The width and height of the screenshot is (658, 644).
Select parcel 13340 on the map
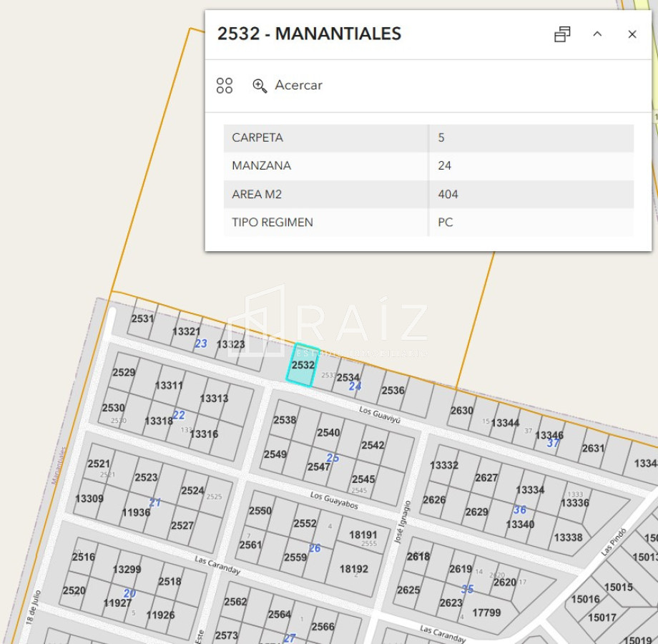520,525
